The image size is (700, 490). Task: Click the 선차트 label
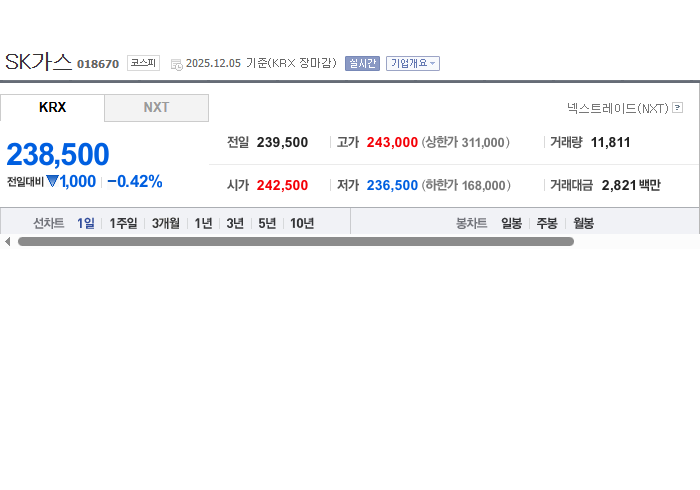coord(49,223)
